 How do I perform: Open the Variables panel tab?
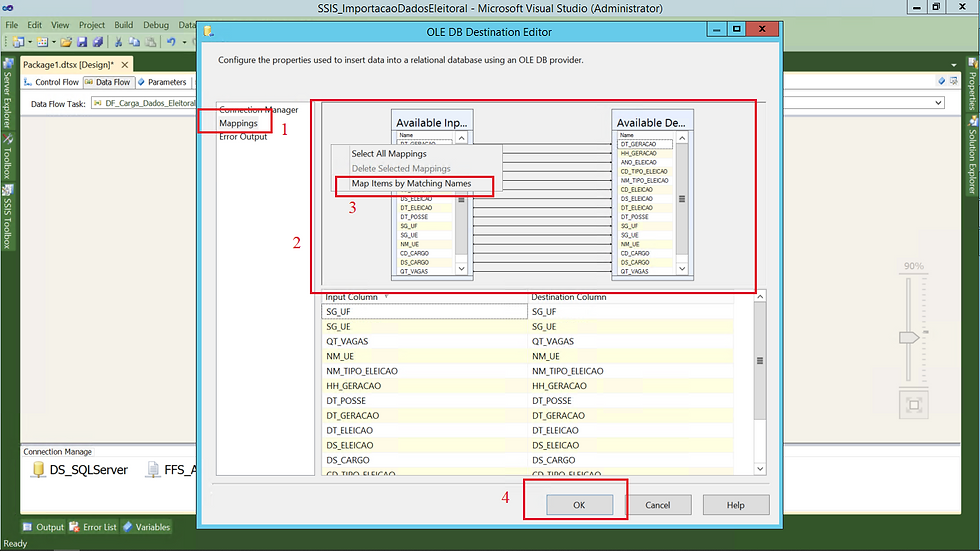[146, 527]
